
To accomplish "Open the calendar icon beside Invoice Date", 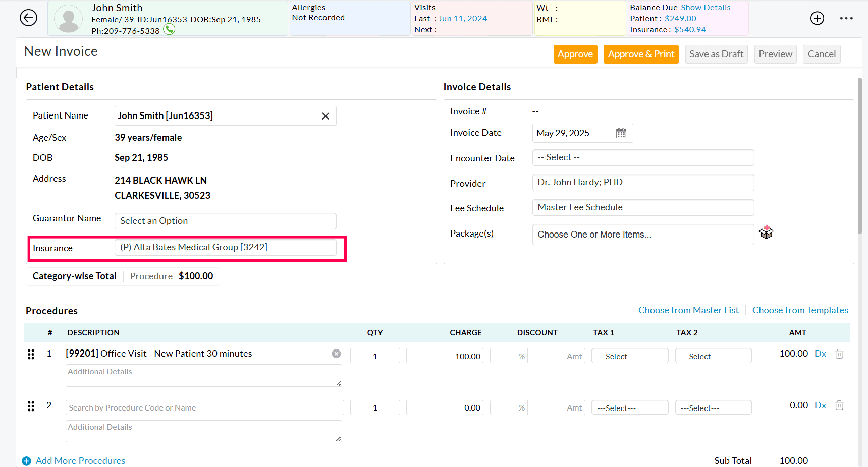I will pos(621,133).
